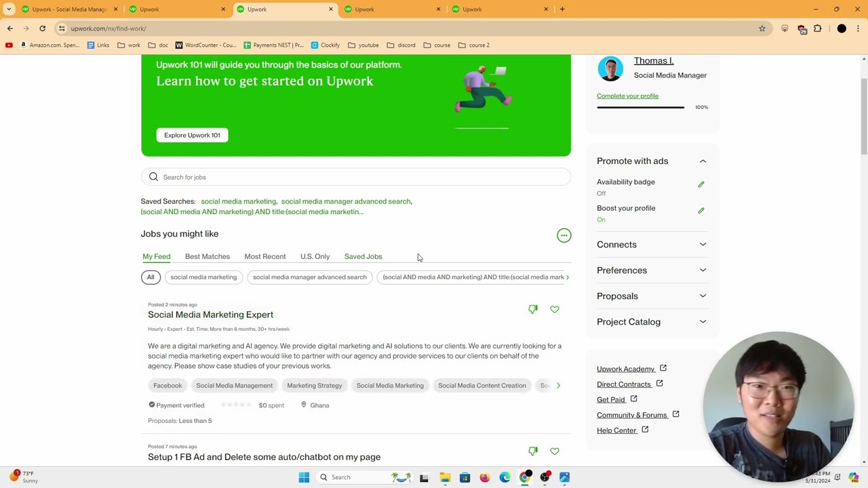Select the All filter pill
This screenshot has width=868, height=488.
pos(151,277)
